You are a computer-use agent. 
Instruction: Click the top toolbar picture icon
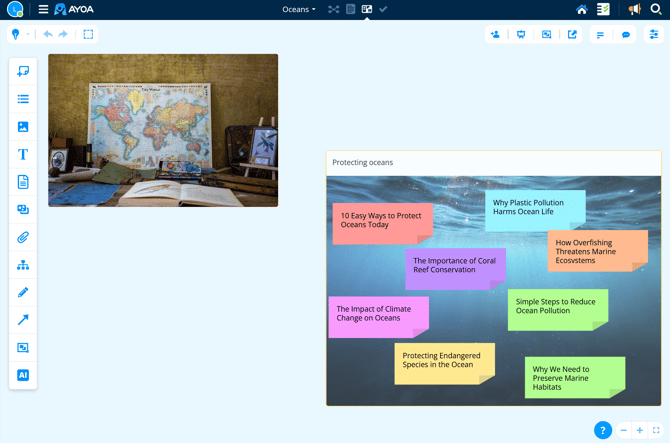[547, 35]
